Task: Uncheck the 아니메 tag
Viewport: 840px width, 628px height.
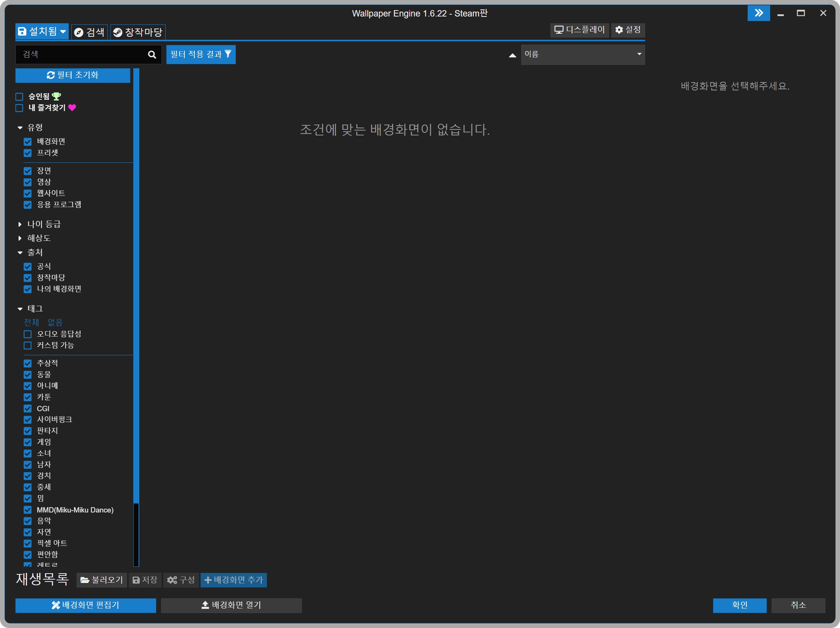Action: pos(27,386)
